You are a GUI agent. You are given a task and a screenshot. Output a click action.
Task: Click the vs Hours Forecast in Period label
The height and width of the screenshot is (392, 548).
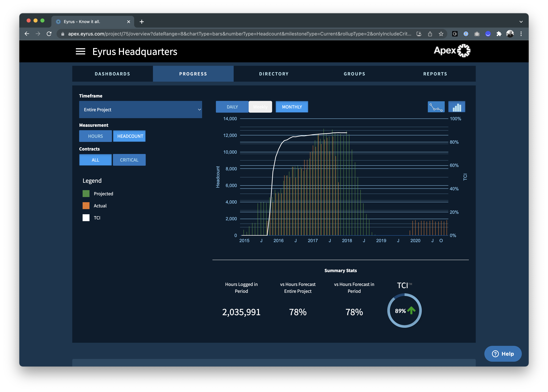click(354, 288)
